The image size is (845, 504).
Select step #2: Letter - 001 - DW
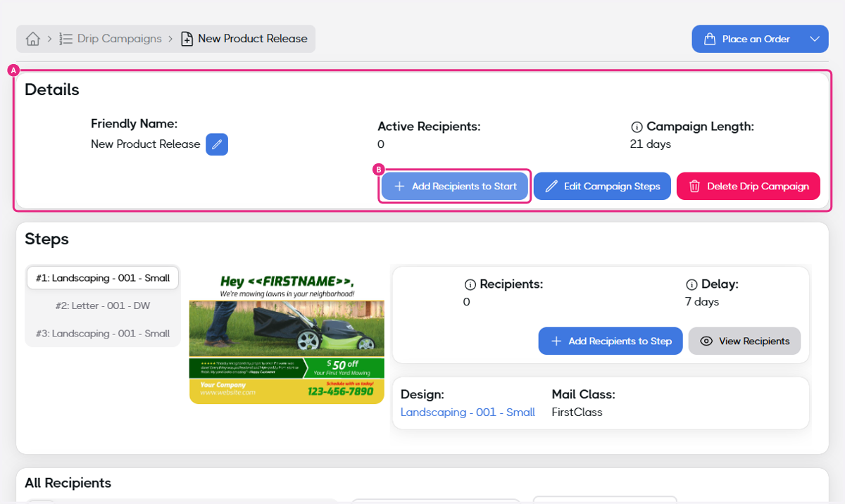click(x=103, y=305)
